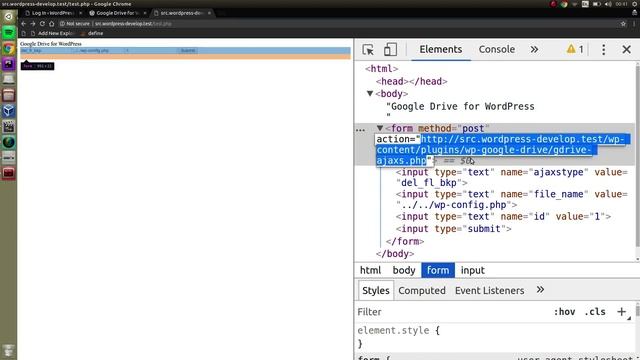The image size is (640, 360).
Task: Show more style pane tabs chevron
Action: click(540, 290)
